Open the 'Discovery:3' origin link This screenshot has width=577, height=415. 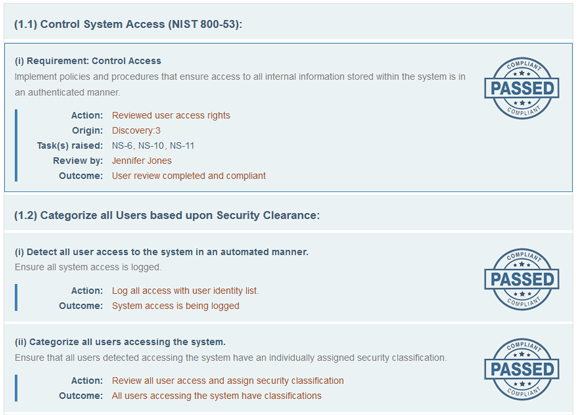(x=136, y=131)
